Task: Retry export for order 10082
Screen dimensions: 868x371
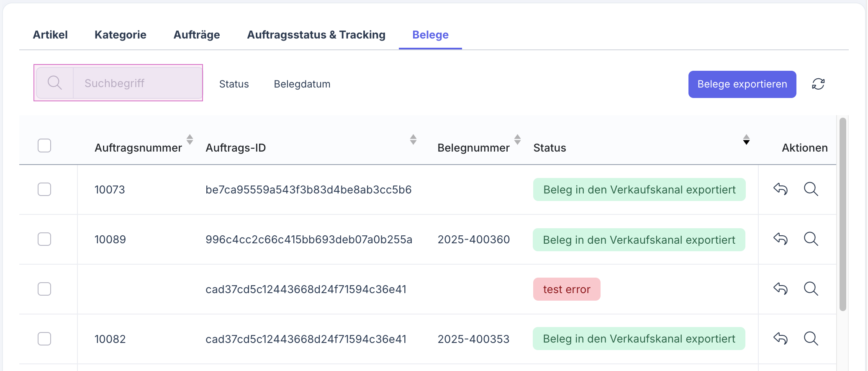Action: pos(781,339)
